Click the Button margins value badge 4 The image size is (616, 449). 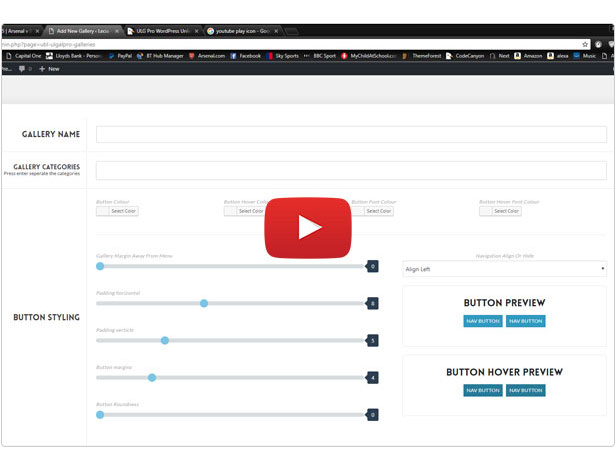click(x=372, y=378)
